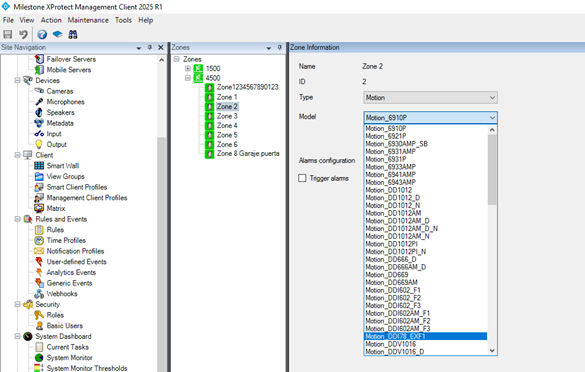Select the Input node

point(54,134)
